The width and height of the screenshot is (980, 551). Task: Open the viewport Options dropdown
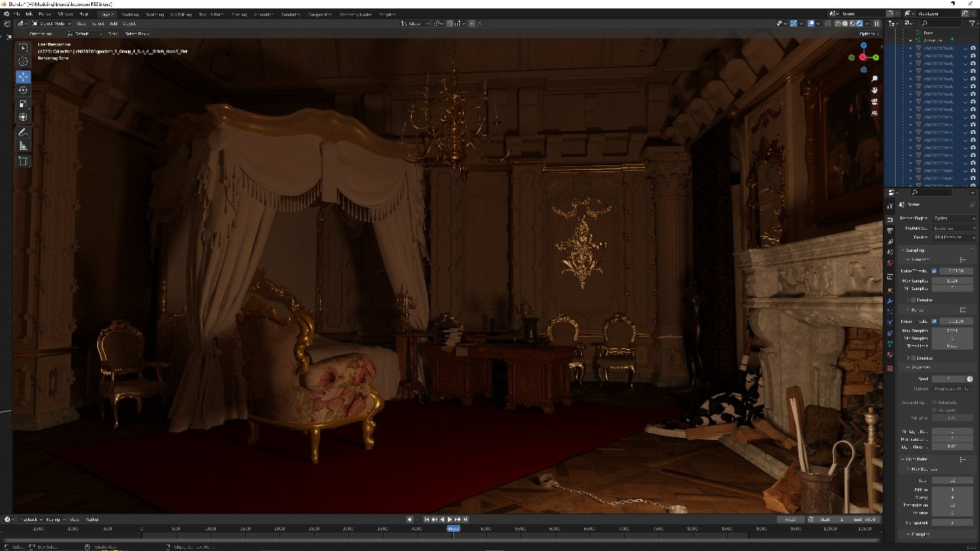(x=868, y=34)
